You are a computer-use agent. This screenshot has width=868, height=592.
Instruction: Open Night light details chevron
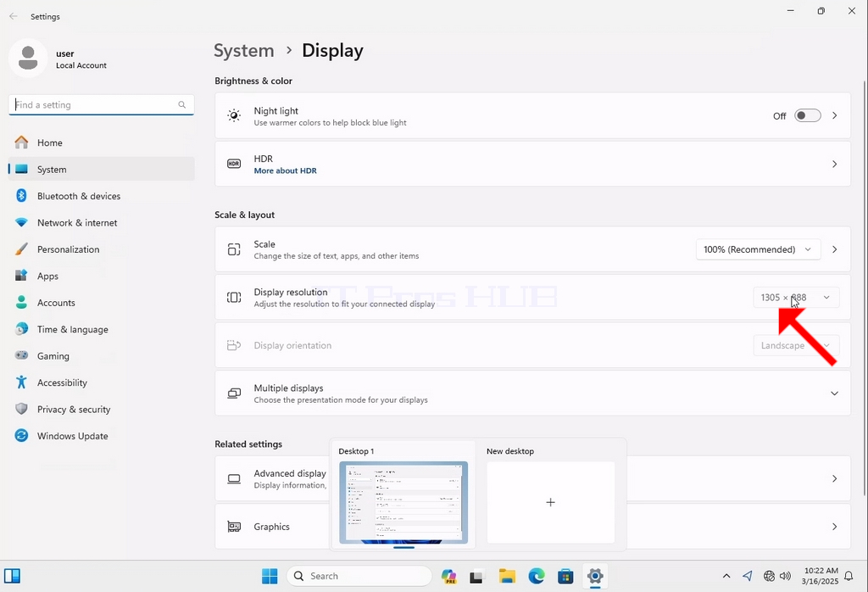point(834,115)
